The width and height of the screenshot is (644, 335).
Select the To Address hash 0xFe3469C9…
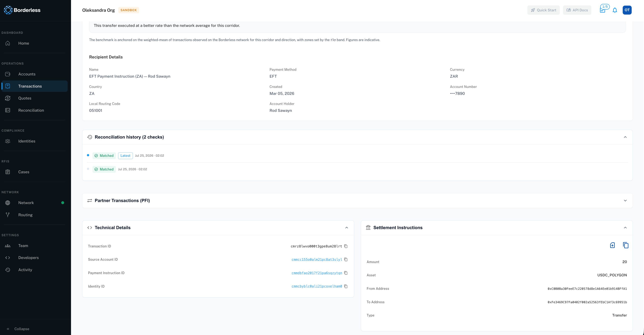click(587, 302)
